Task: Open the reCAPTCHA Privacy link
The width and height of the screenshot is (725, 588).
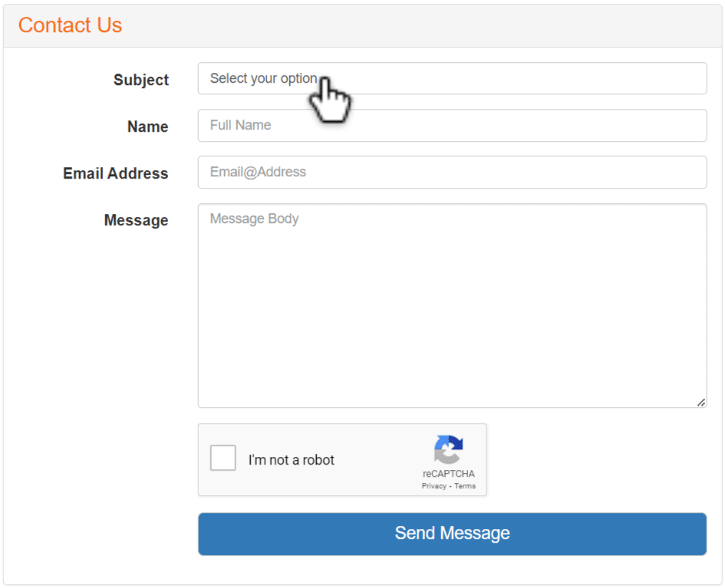Action: pyautogui.click(x=433, y=486)
